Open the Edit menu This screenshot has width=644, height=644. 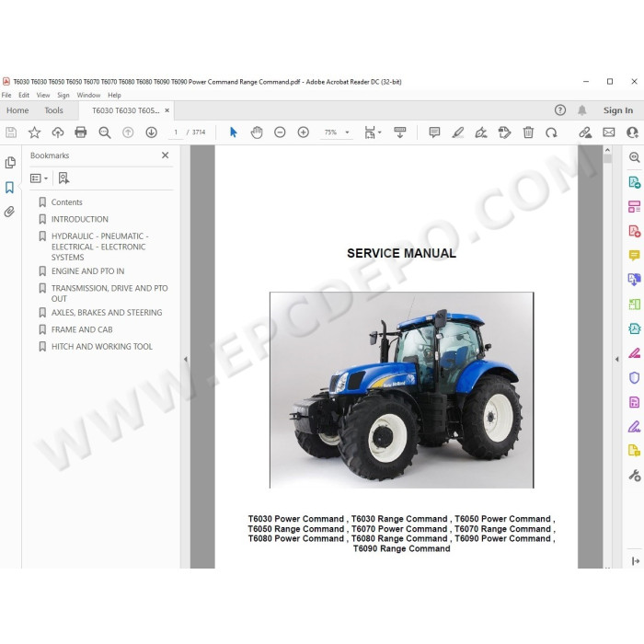pos(24,95)
